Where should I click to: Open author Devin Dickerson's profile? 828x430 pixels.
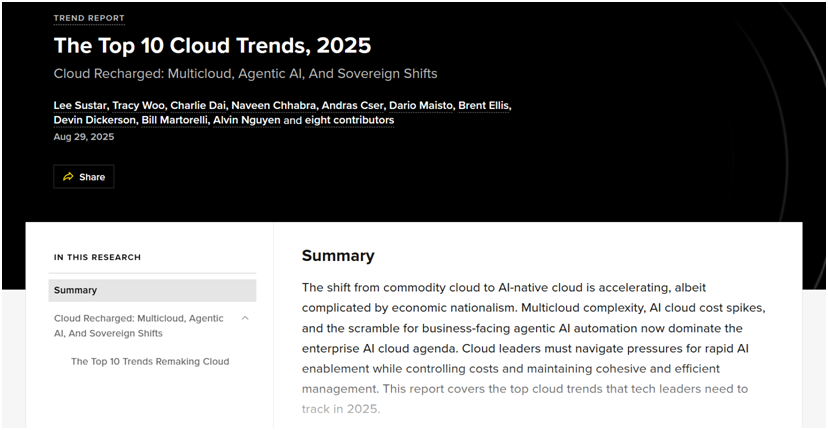(95, 120)
